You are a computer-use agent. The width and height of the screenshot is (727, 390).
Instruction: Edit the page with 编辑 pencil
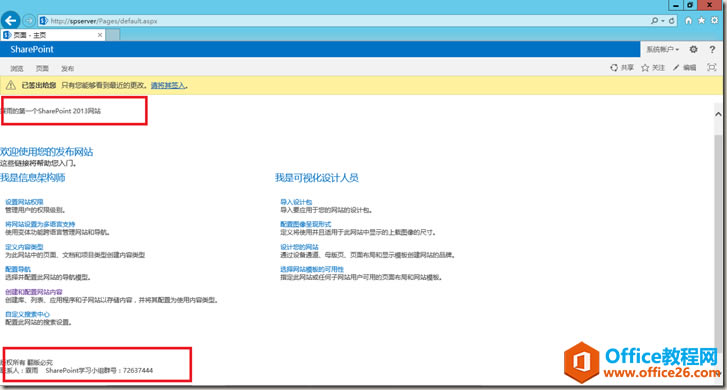(684, 68)
